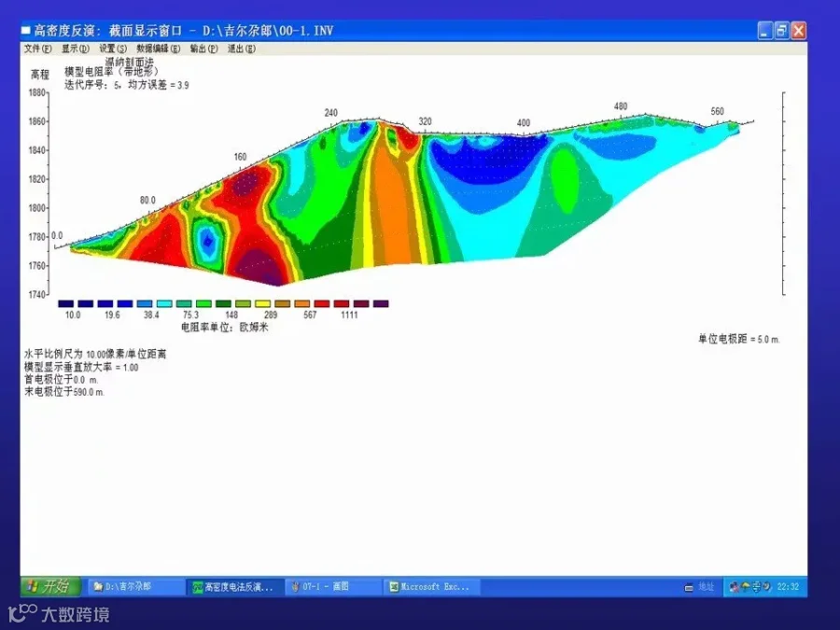Click the red 1111 legend color swatch
Image resolution: width=840 pixels, height=630 pixels.
tap(342, 303)
